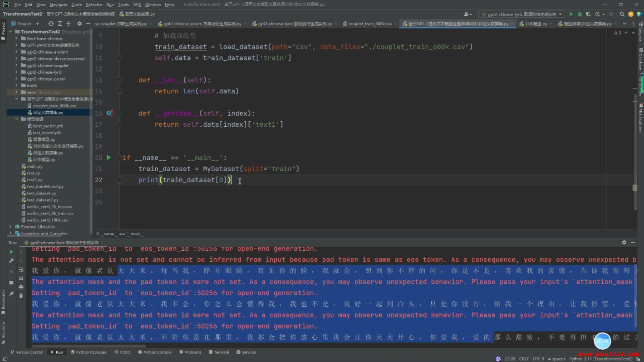Click run gutter arrow at line 20
The width and height of the screenshot is (644, 362).
109,158
